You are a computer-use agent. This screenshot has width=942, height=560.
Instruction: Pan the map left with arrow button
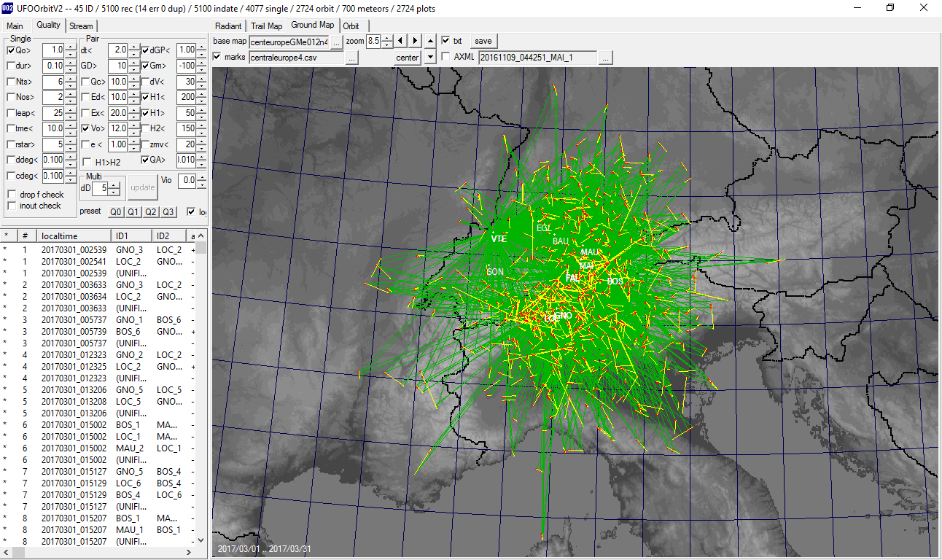point(401,41)
